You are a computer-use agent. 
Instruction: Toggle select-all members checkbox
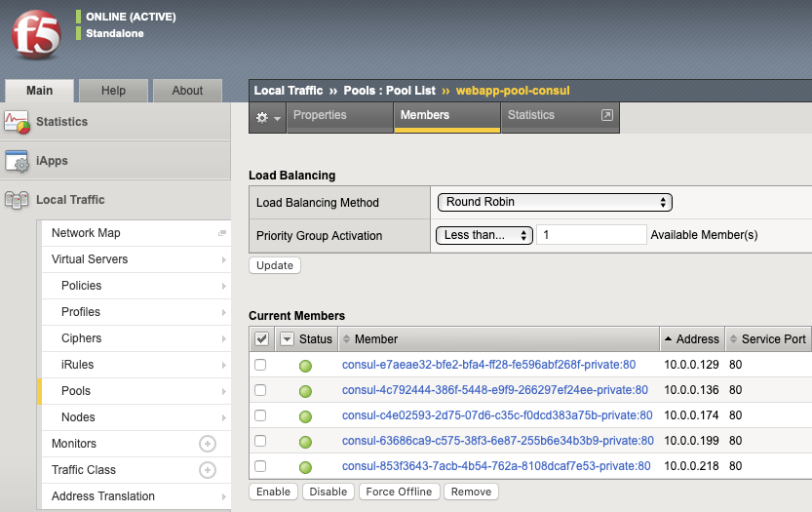(261, 339)
